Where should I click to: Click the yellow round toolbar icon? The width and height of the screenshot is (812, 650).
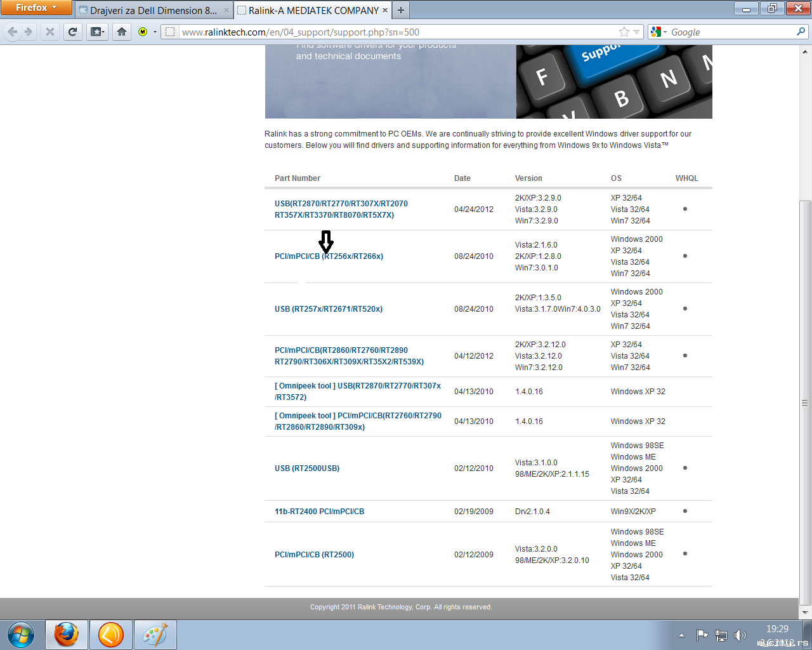pyautogui.click(x=143, y=32)
